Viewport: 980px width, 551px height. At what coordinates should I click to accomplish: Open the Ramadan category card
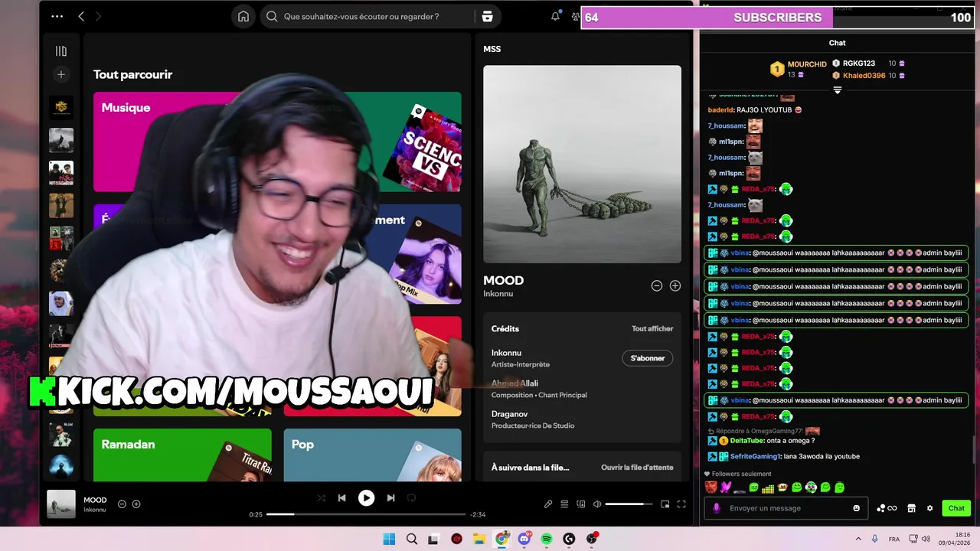coord(182,455)
